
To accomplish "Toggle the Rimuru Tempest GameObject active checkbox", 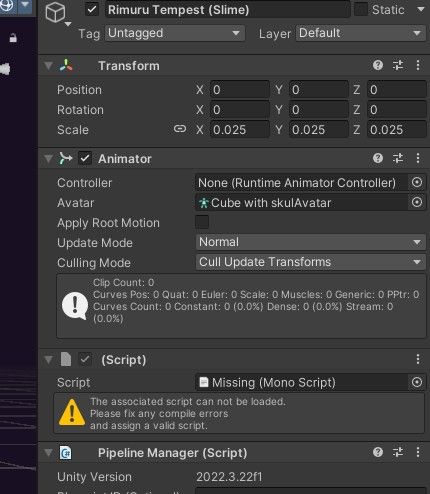I will 92,10.
